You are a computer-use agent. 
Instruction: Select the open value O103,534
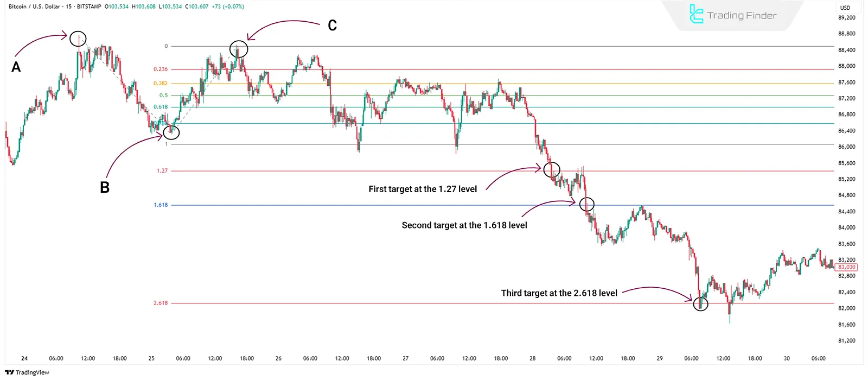click(116, 7)
